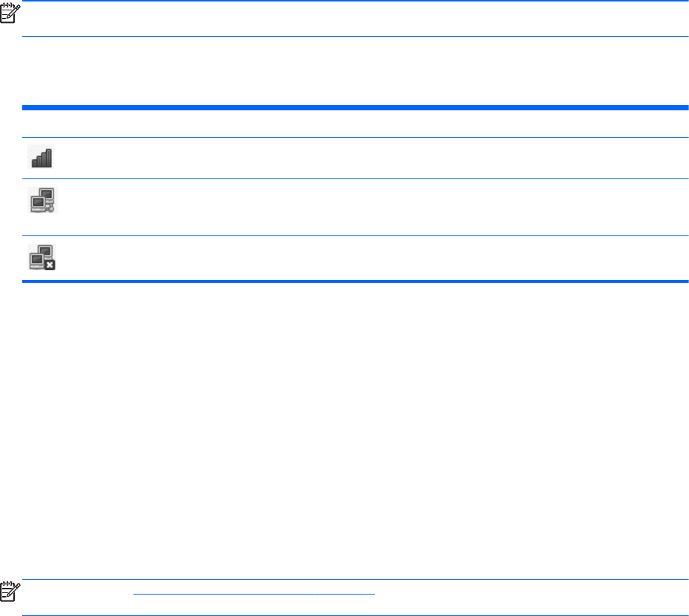Select the connected computers network icon
Image resolution: width=689 pixels, height=616 pixels.
[42, 201]
